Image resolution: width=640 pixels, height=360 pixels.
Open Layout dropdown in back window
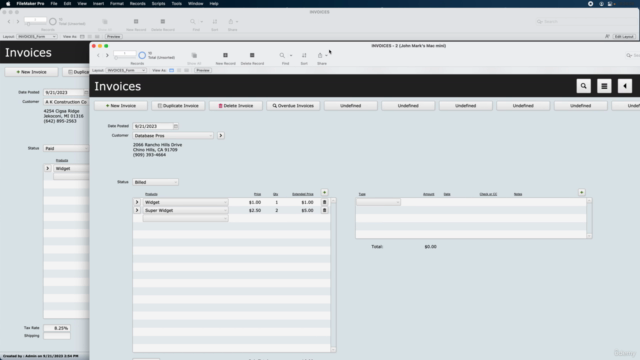point(37,37)
